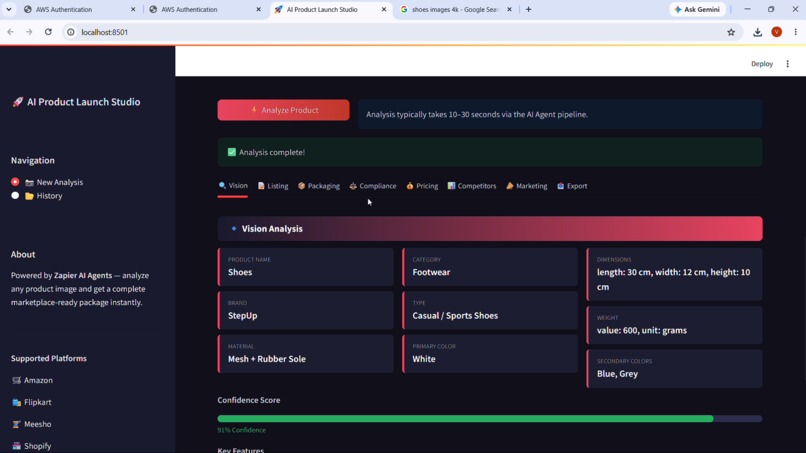Viewport: 806px width, 453px height.
Task: Click the address bar showing localhost:8501
Action: tap(401, 32)
